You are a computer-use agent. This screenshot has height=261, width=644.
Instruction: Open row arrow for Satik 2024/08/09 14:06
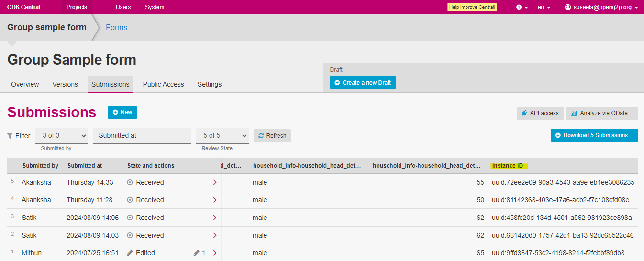click(x=214, y=217)
